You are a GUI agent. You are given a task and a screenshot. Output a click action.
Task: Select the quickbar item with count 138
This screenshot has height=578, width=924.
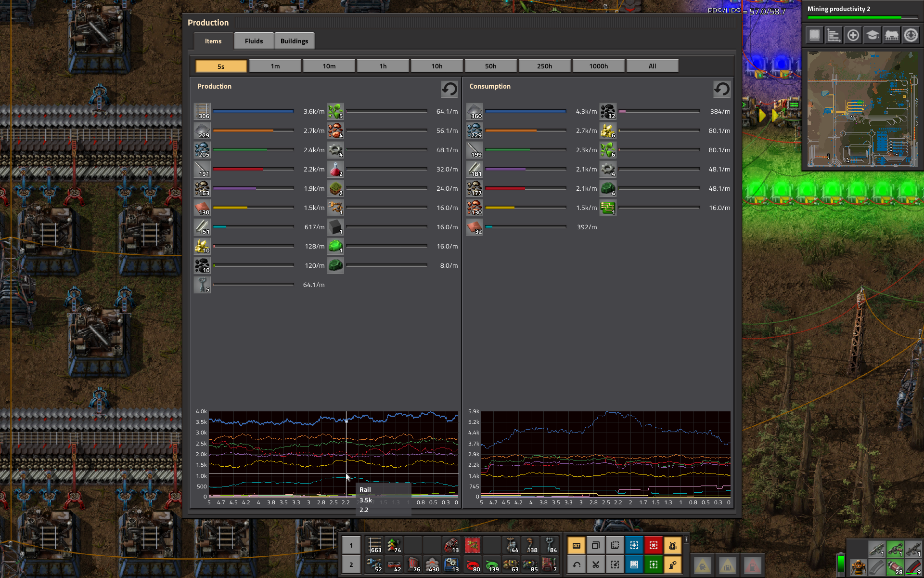pyautogui.click(x=531, y=545)
